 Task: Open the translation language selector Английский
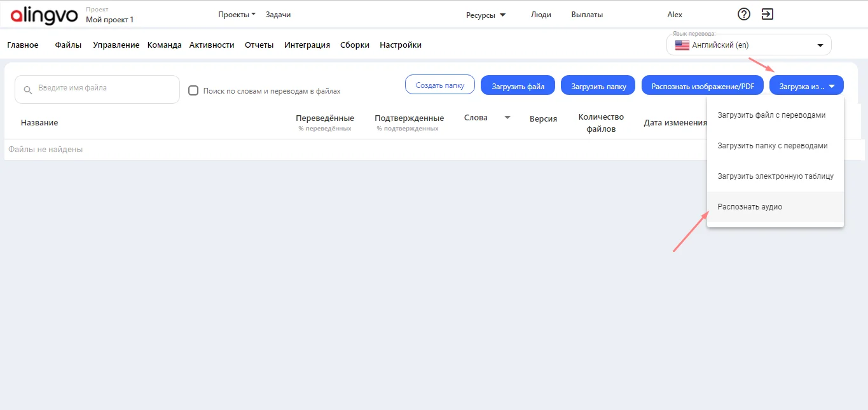[748, 45]
